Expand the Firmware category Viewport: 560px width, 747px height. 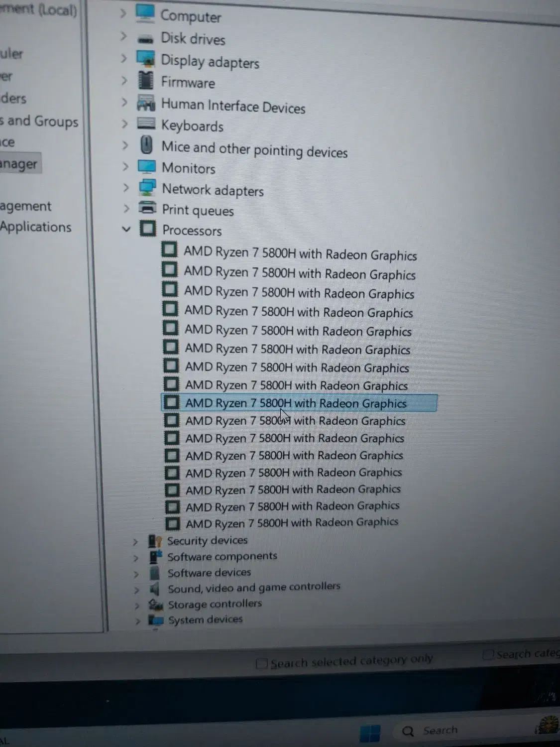(x=124, y=80)
